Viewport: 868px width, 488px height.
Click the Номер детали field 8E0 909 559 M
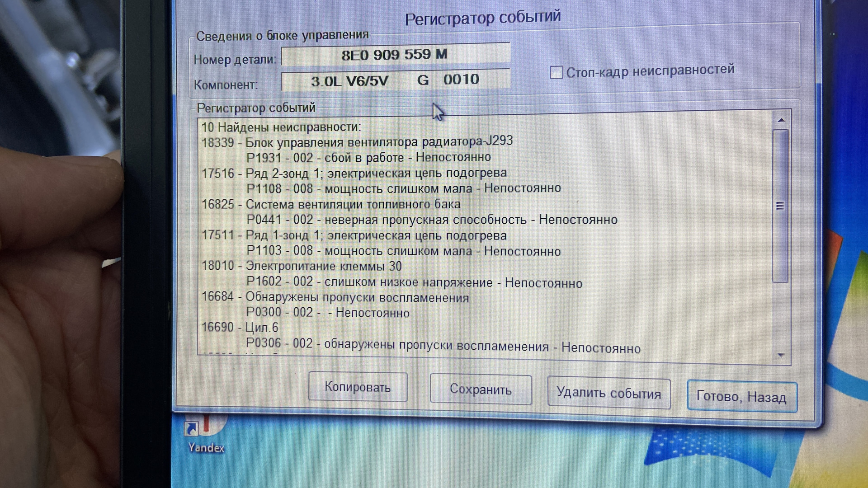tap(396, 55)
